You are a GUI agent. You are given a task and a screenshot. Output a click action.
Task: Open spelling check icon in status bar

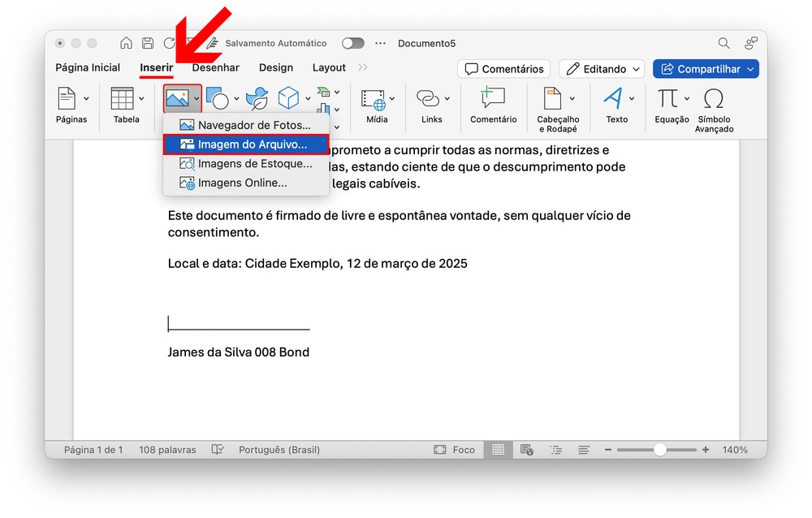[218, 449]
